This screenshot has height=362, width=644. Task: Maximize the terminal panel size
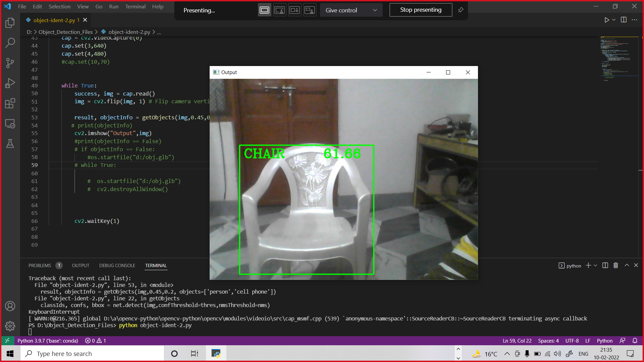(x=627, y=265)
